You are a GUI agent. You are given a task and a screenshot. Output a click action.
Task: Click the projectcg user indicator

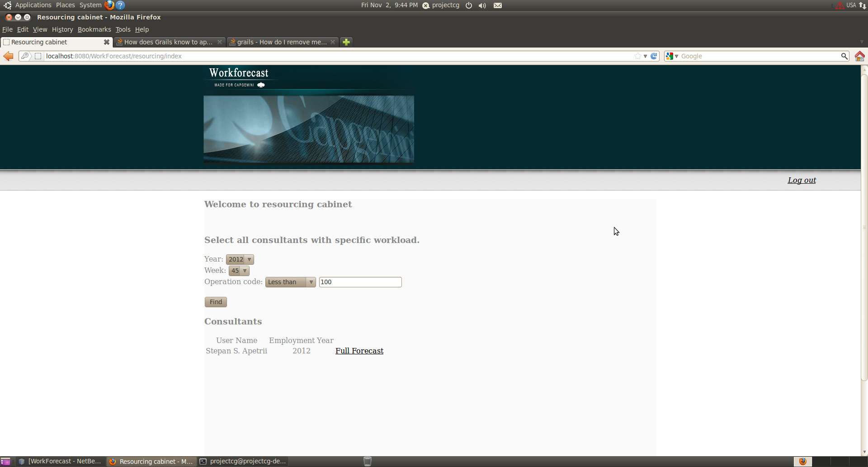[441, 5]
